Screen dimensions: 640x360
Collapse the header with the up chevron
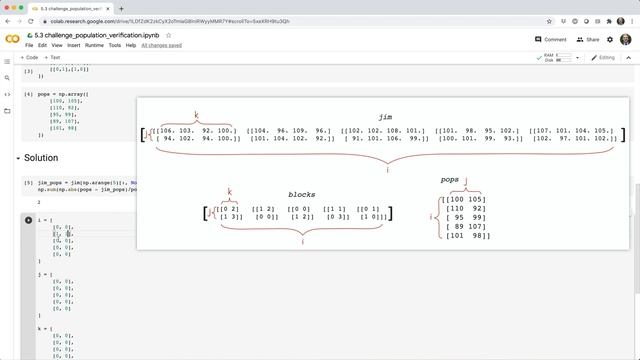coord(629,58)
